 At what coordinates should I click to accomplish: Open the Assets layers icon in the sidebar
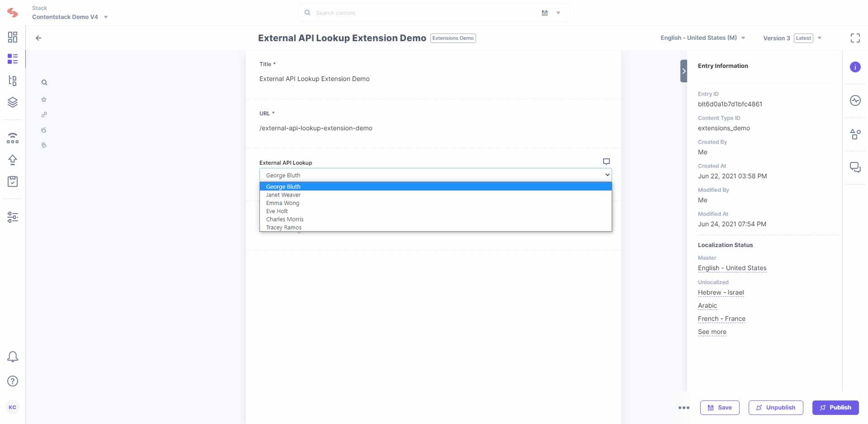coord(12,102)
